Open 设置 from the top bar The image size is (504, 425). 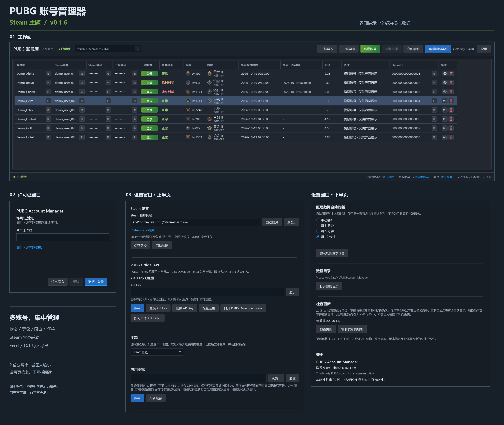484,49
